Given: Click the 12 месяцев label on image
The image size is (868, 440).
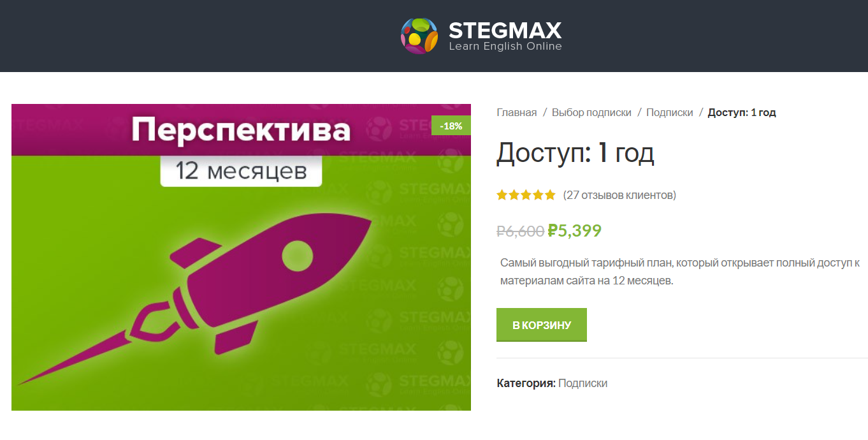Looking at the screenshot, I should click(241, 171).
